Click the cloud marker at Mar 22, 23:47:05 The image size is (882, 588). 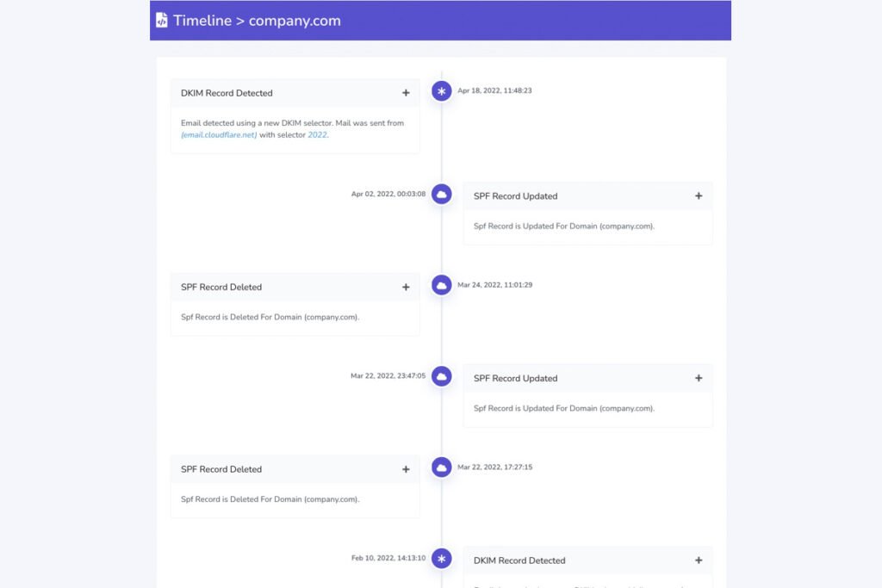pos(442,376)
